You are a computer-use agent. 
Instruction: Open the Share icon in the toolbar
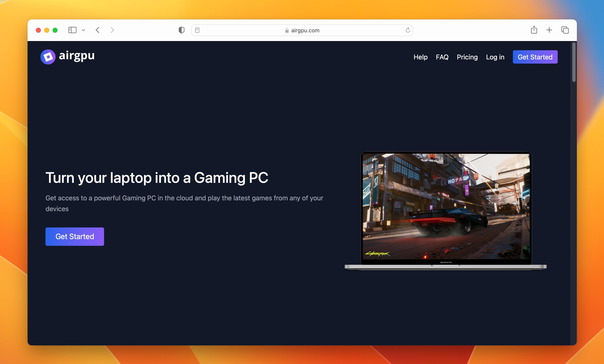coord(534,30)
